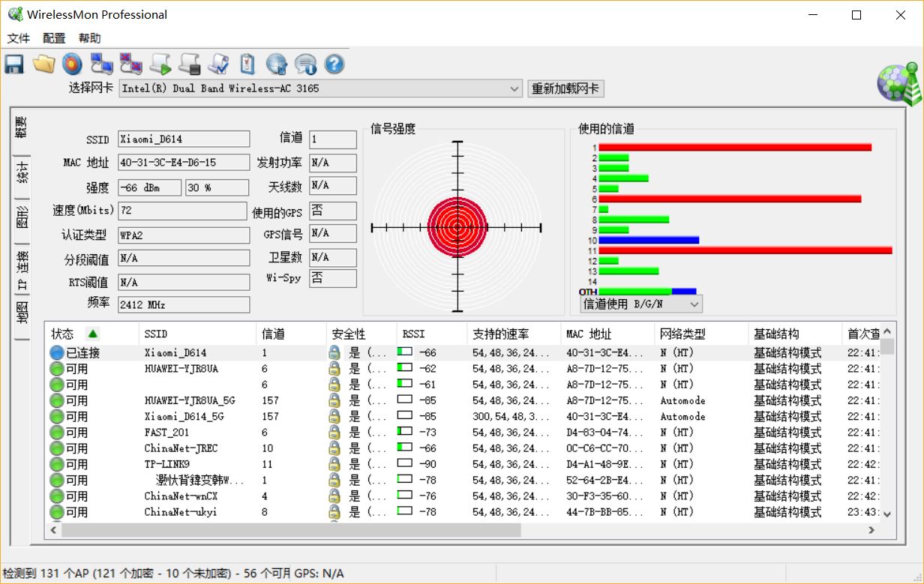Viewport: 924px width, 584px height.
Task: Click the list's scroll left arrow
Action: click(53, 530)
